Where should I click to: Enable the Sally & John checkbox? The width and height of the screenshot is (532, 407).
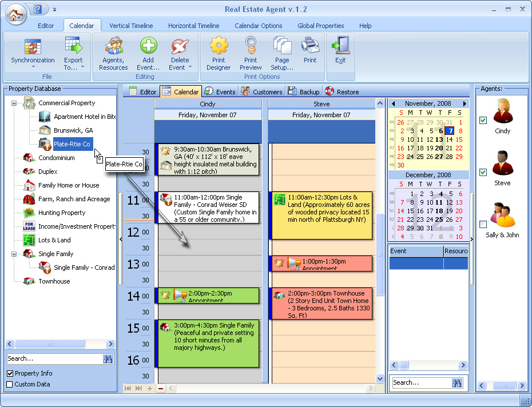click(483, 224)
